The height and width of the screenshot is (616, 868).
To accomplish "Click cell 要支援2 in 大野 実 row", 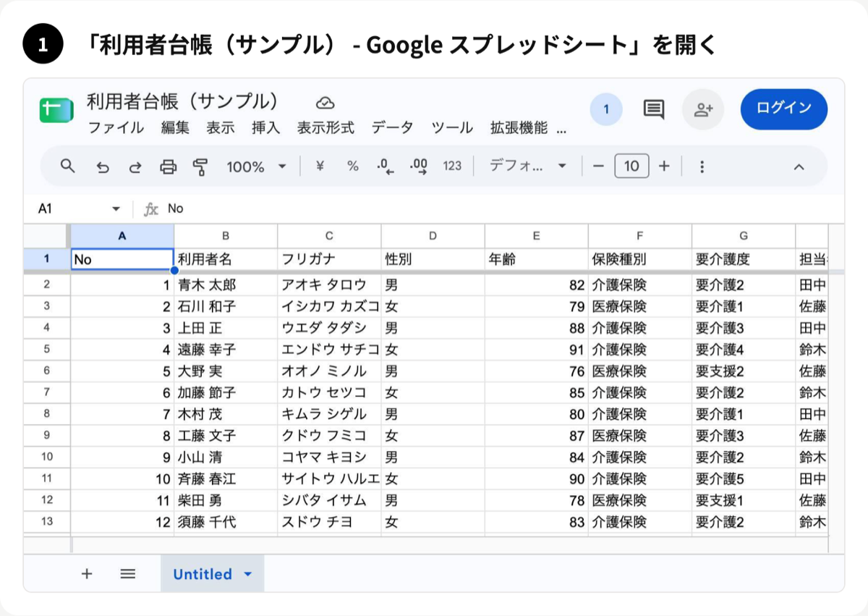I will point(743,371).
